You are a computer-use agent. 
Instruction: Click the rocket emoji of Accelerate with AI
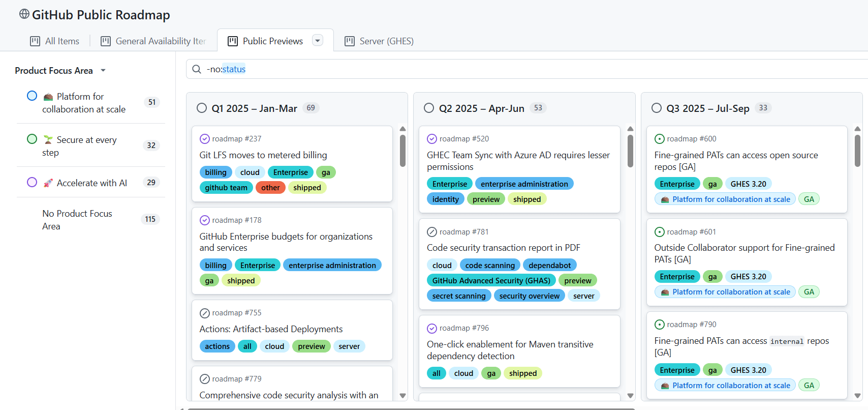coord(48,183)
